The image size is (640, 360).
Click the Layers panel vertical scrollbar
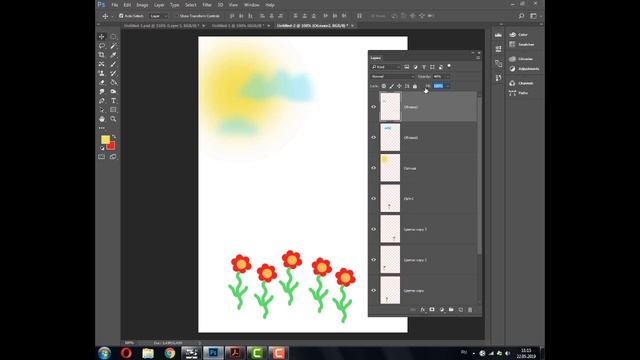click(479, 176)
